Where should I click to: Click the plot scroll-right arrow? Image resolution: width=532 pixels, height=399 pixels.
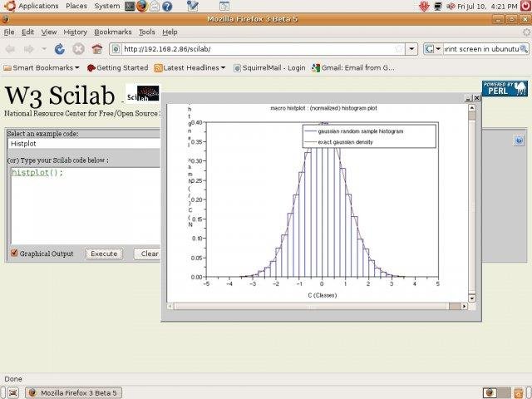464,307
